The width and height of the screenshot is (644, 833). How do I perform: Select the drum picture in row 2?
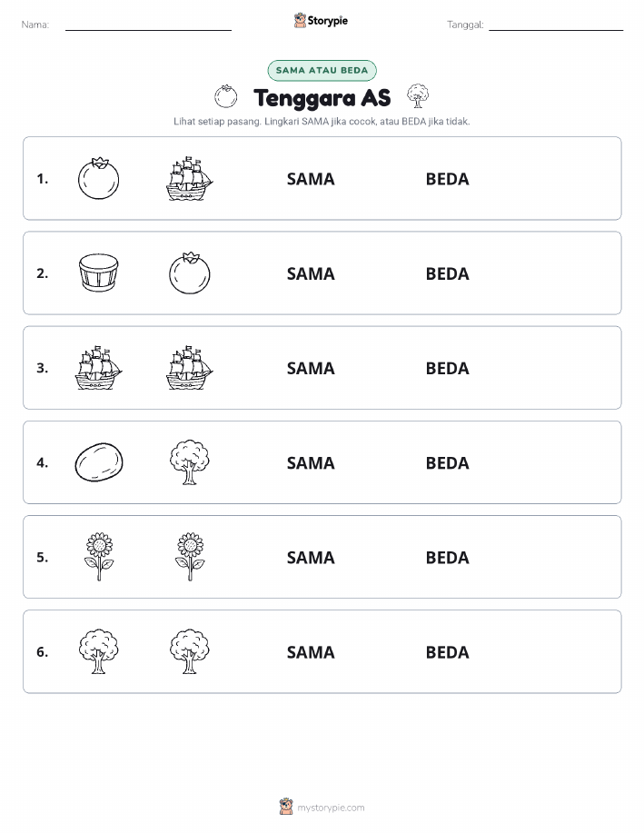point(98,273)
